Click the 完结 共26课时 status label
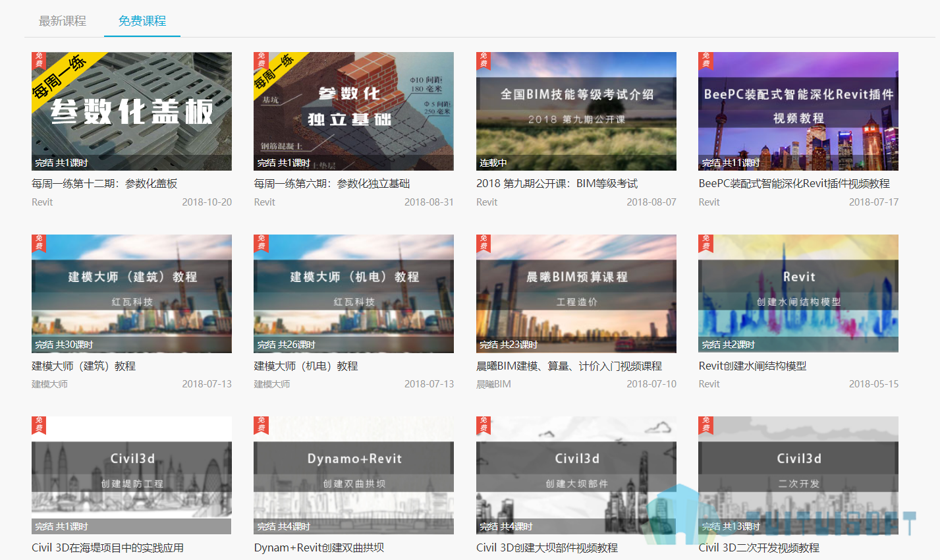Viewport: 940px width, 560px height. coord(287,345)
